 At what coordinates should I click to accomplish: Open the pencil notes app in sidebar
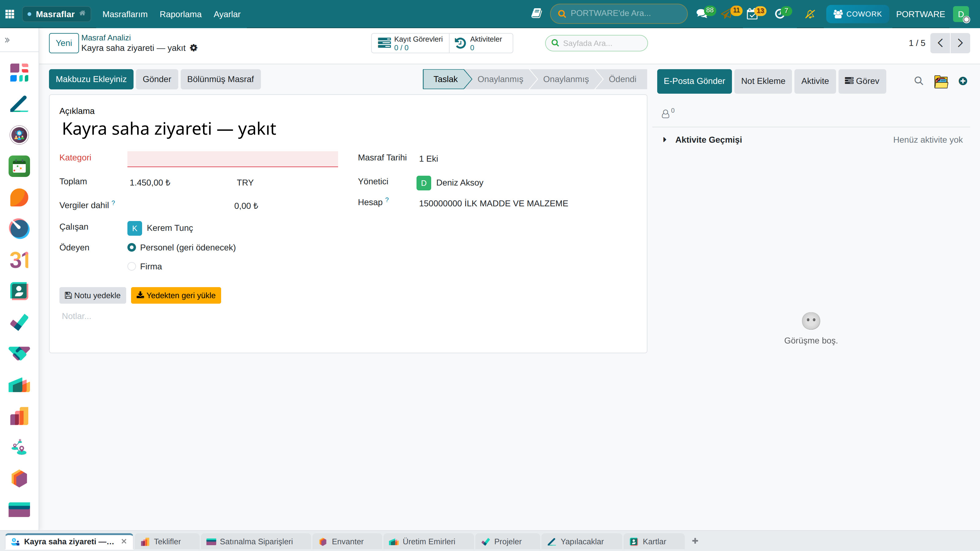(x=19, y=104)
